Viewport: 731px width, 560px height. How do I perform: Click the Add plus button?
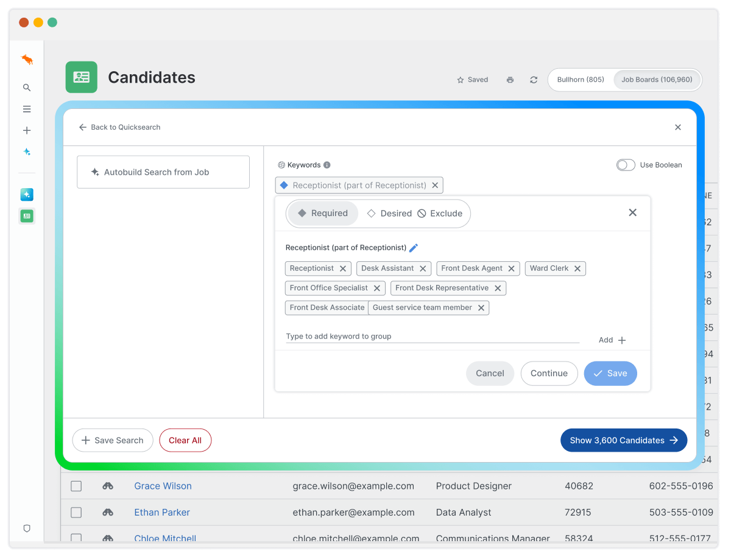point(612,340)
